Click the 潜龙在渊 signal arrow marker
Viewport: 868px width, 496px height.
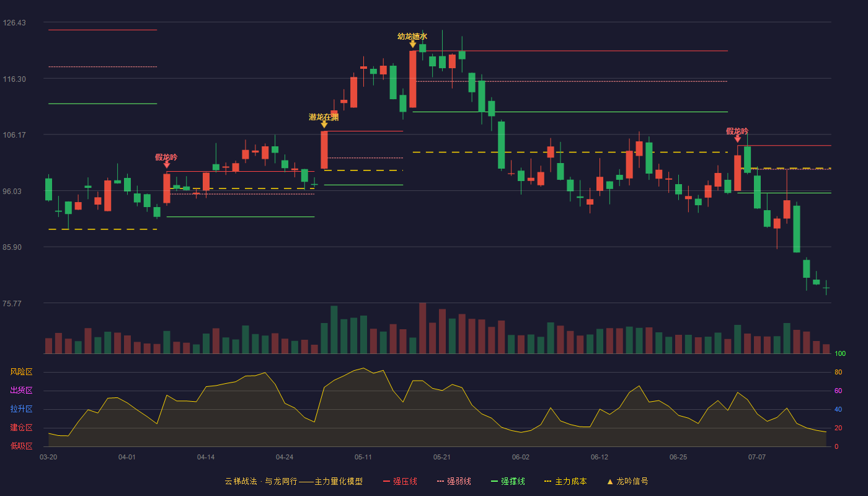pos(324,124)
